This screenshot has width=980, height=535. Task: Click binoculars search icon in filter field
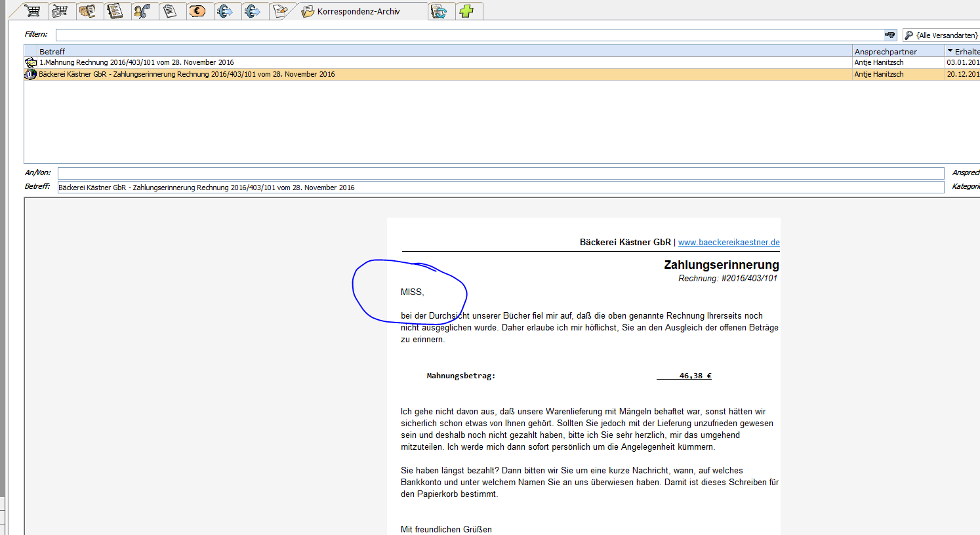[889, 35]
